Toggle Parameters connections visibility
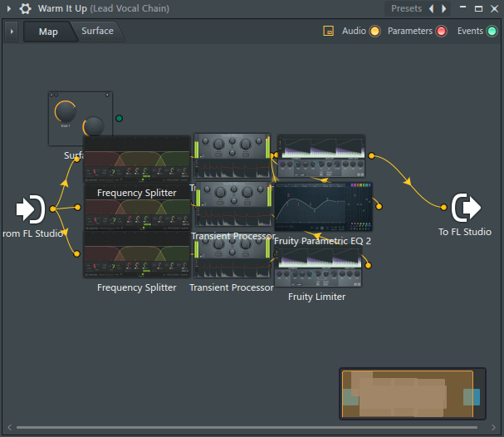Screen dimensions: 504x437 (441, 32)
